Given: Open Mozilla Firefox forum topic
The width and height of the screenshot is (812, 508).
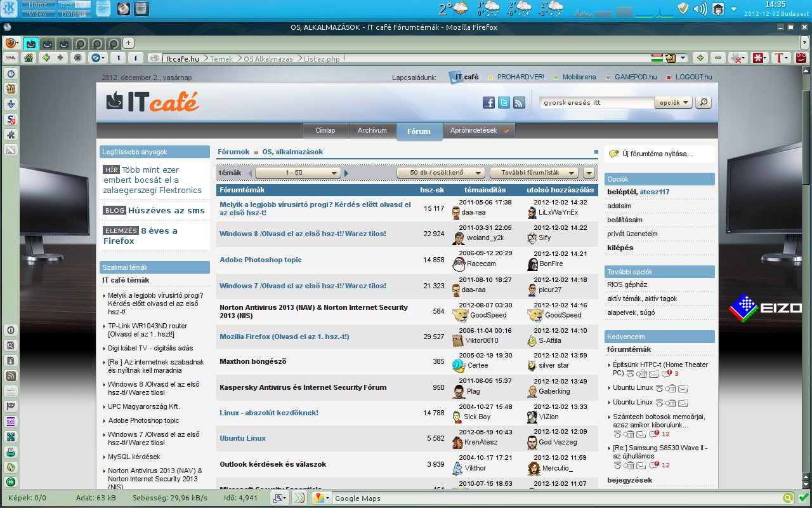Looking at the screenshot, I should pyautogui.click(x=284, y=337).
